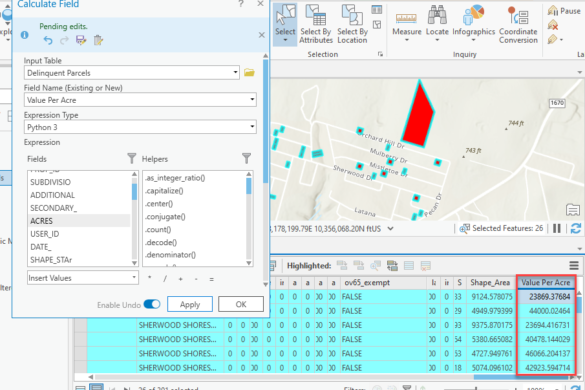585x390 pixels.
Task: Discard pending edits with the clipboard icon
Action: click(x=98, y=40)
